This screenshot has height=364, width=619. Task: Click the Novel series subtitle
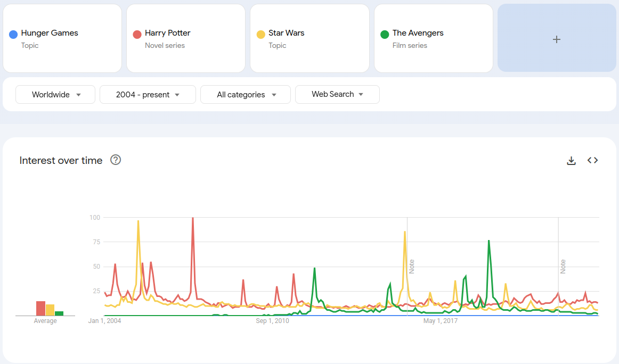pos(165,45)
